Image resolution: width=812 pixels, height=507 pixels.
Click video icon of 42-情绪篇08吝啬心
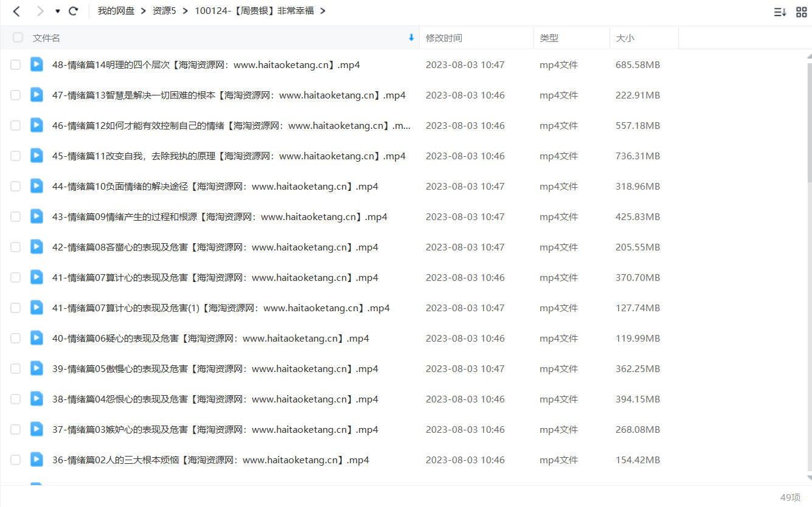point(37,246)
